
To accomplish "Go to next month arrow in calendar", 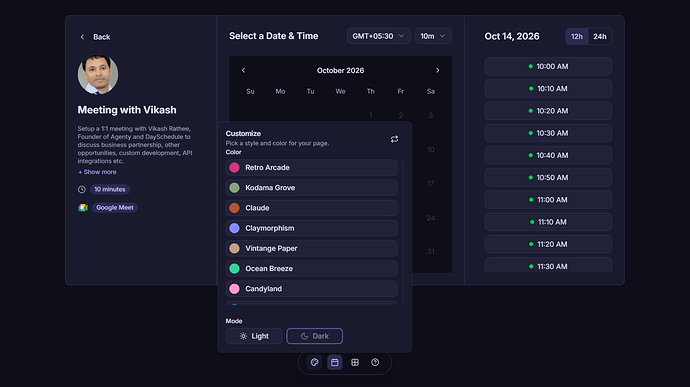I will 437,70.
